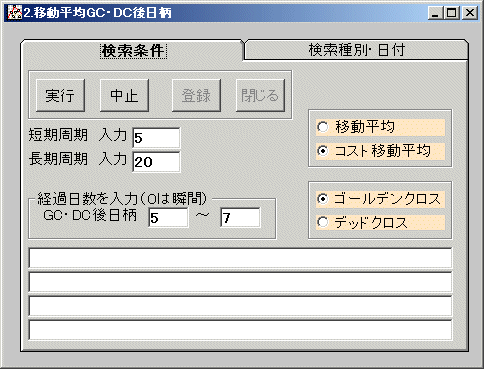Switch to the 検索条件 tab
Viewport: 484px width, 369px height.
click(133, 51)
